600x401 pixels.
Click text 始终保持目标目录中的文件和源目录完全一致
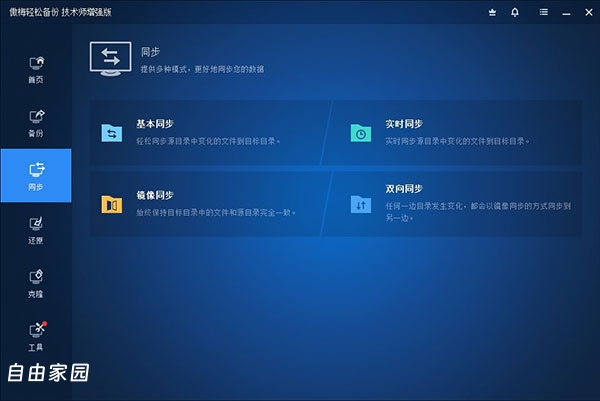[x=216, y=212]
